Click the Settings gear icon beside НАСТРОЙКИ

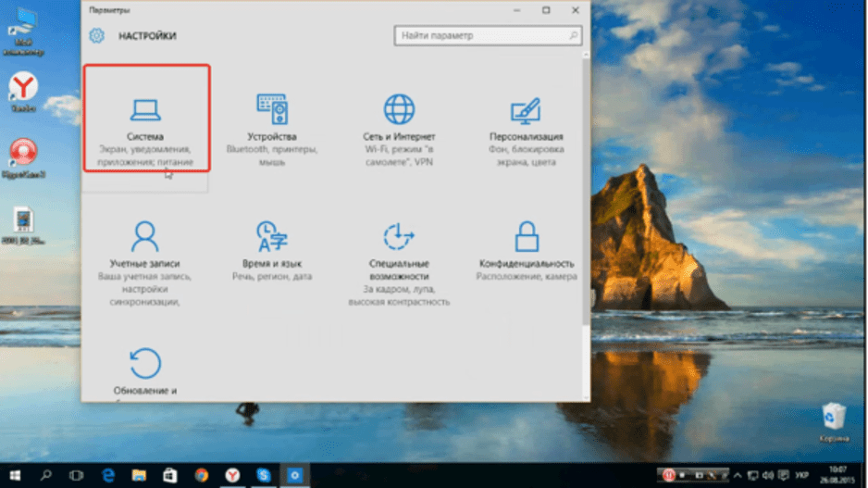coord(97,35)
